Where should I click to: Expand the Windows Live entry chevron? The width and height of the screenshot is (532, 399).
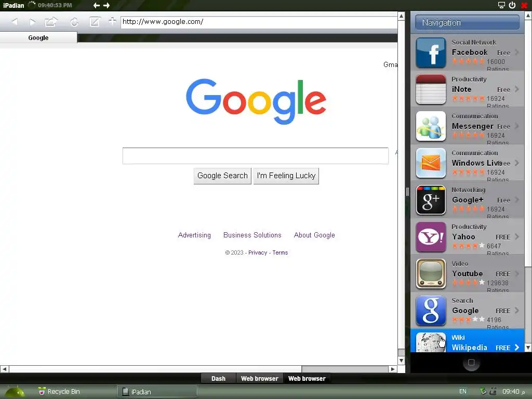[517, 163]
